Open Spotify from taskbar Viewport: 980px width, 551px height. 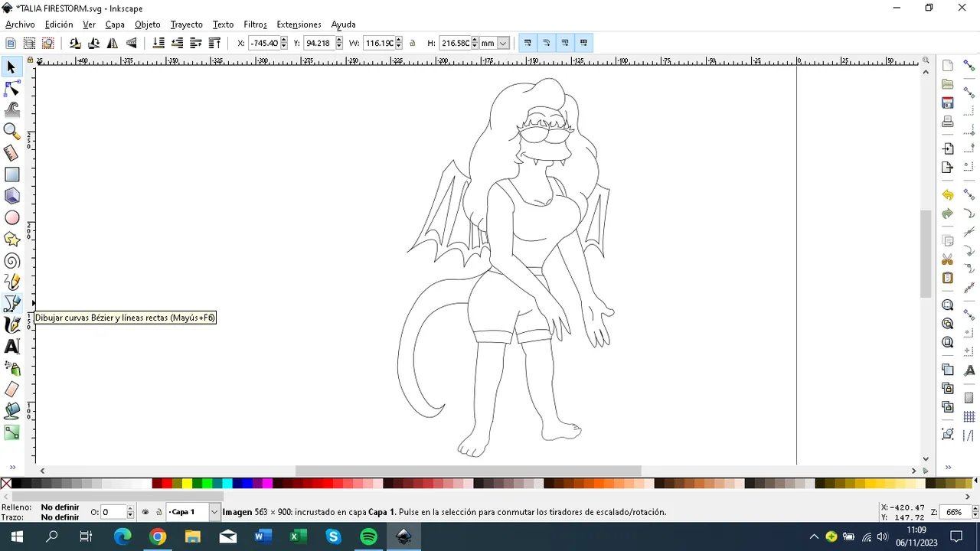pos(368,536)
